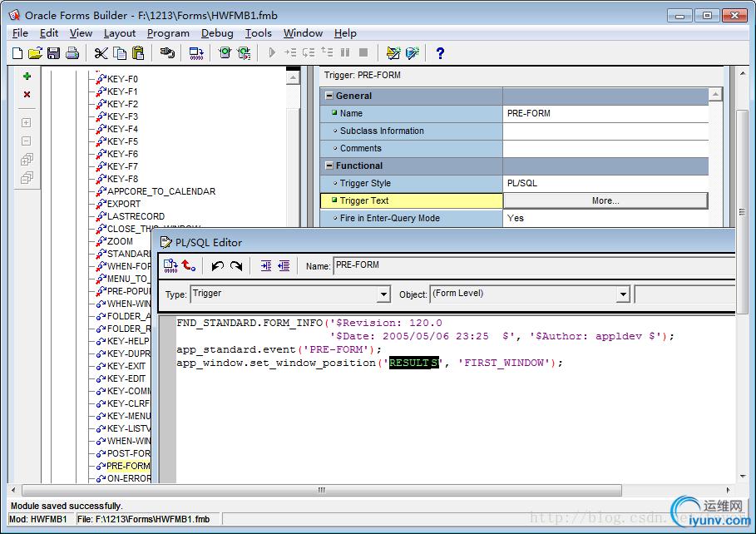Click the Copy icon in the main toolbar

pyautogui.click(x=120, y=53)
